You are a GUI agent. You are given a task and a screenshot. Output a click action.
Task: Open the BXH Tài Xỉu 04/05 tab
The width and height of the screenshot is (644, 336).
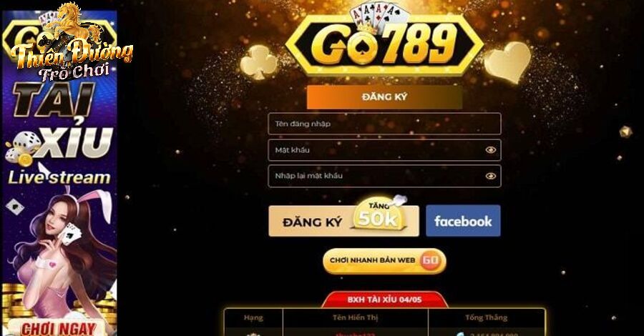coord(384,300)
